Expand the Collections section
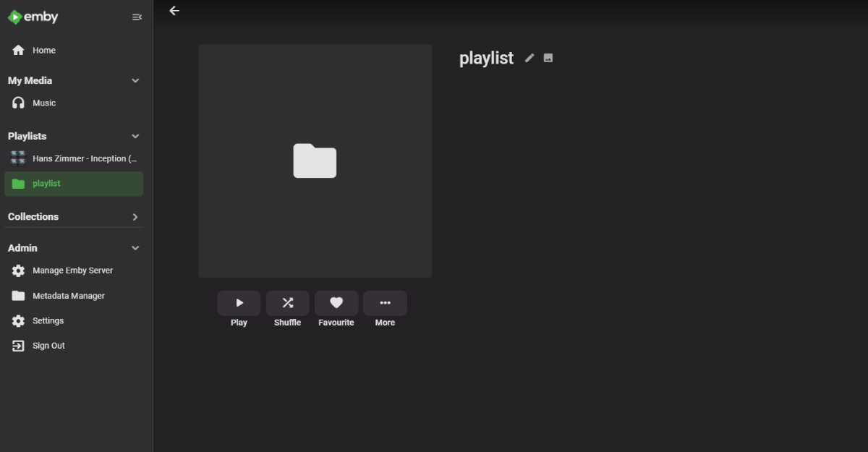This screenshot has width=868, height=452. click(x=135, y=216)
